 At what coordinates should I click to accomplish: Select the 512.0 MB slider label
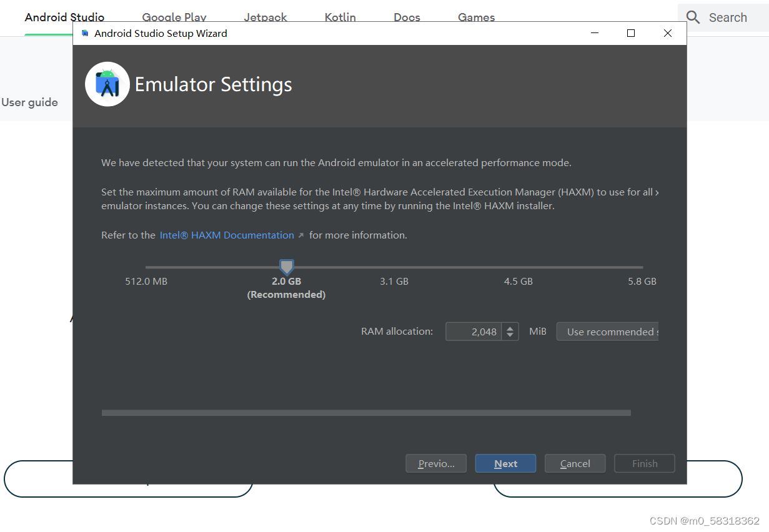coord(146,282)
